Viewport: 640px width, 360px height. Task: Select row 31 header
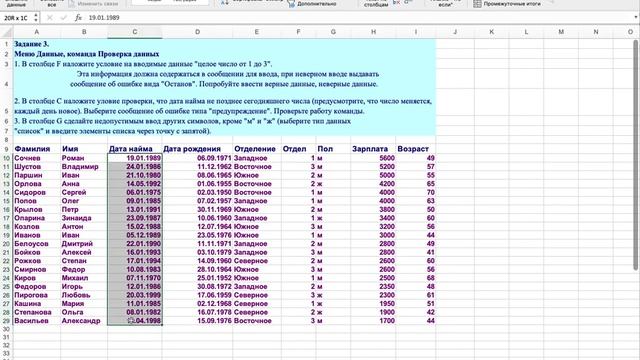click(x=6, y=337)
